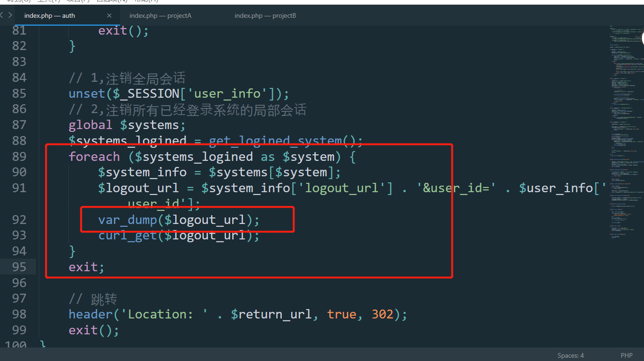Open the Spaces: 4 indentation menu
The width and height of the screenshot is (644, 361).
pyautogui.click(x=571, y=355)
